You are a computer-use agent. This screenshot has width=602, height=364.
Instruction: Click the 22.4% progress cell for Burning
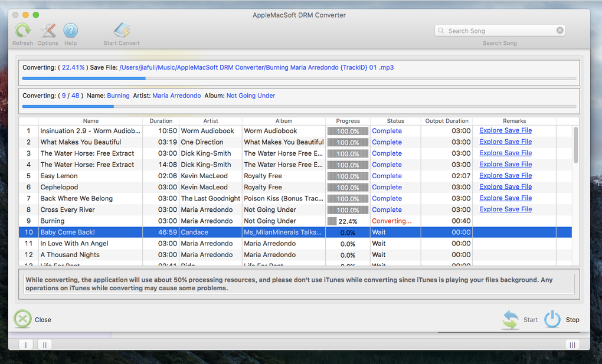348,221
